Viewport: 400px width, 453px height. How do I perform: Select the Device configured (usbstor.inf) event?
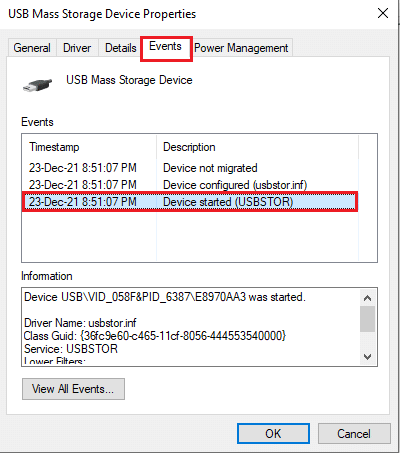(190, 185)
